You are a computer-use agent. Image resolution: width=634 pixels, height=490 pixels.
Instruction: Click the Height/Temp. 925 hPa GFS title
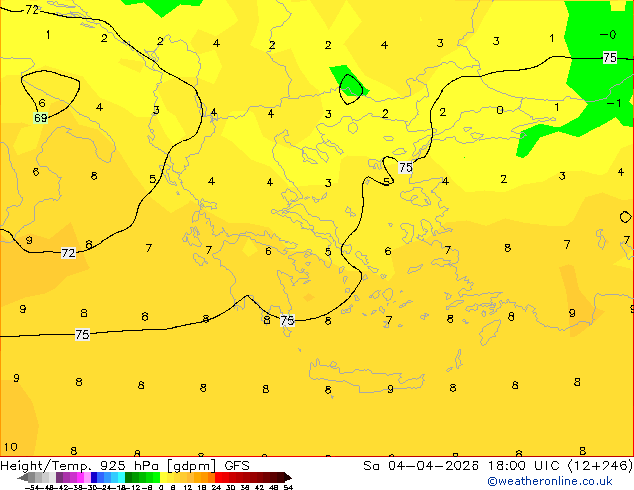[x=125, y=466]
